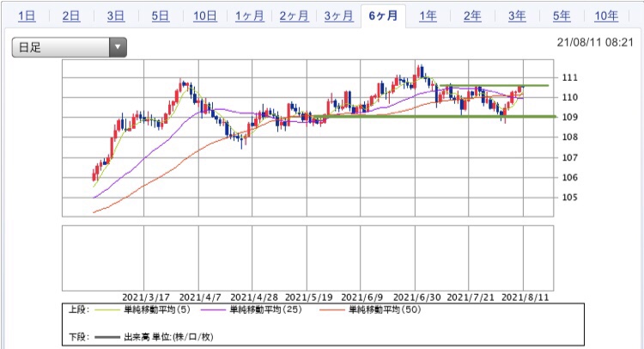This screenshot has height=349, width=644.
Task: Click the 上段 legend label
Action: pos(79,309)
